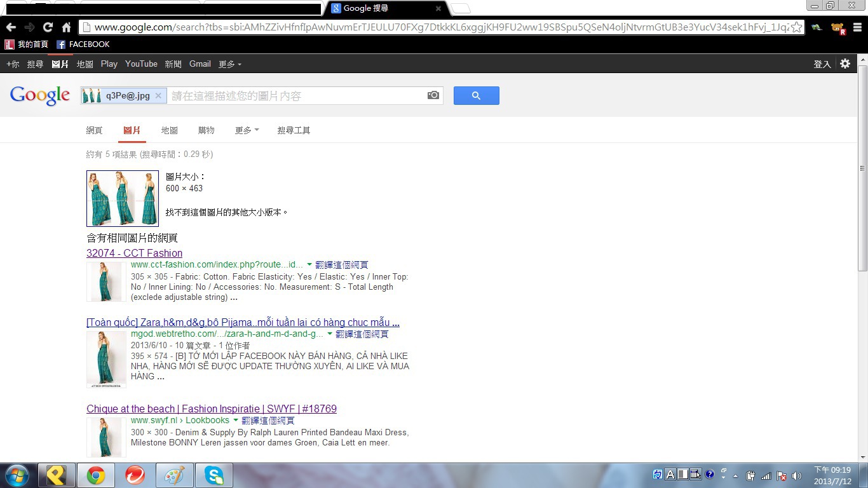Image resolution: width=868 pixels, height=488 pixels.
Task: Open the red Trend Micro taskbar icon
Action: (x=135, y=475)
